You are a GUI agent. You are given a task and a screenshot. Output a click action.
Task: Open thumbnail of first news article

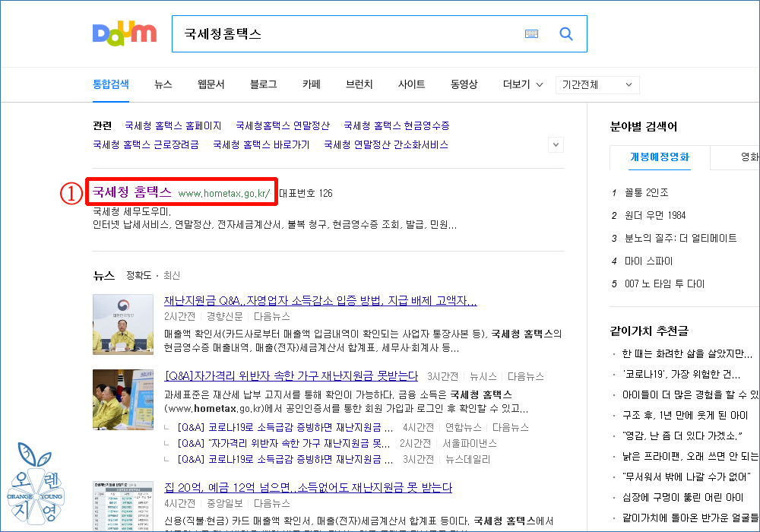123,325
